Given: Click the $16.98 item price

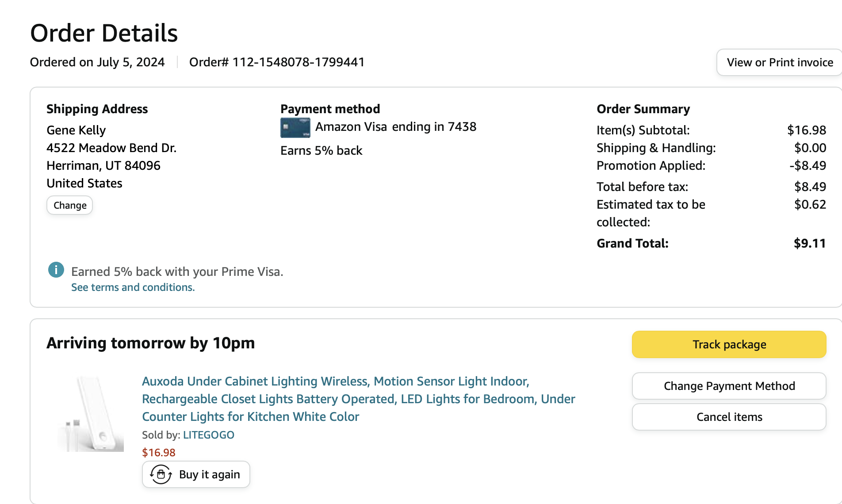Looking at the screenshot, I should (158, 453).
